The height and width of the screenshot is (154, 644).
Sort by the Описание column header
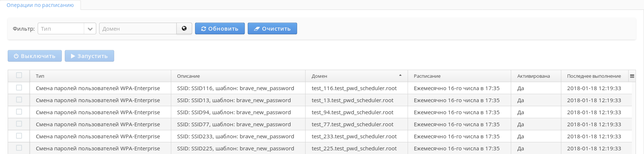click(188, 76)
